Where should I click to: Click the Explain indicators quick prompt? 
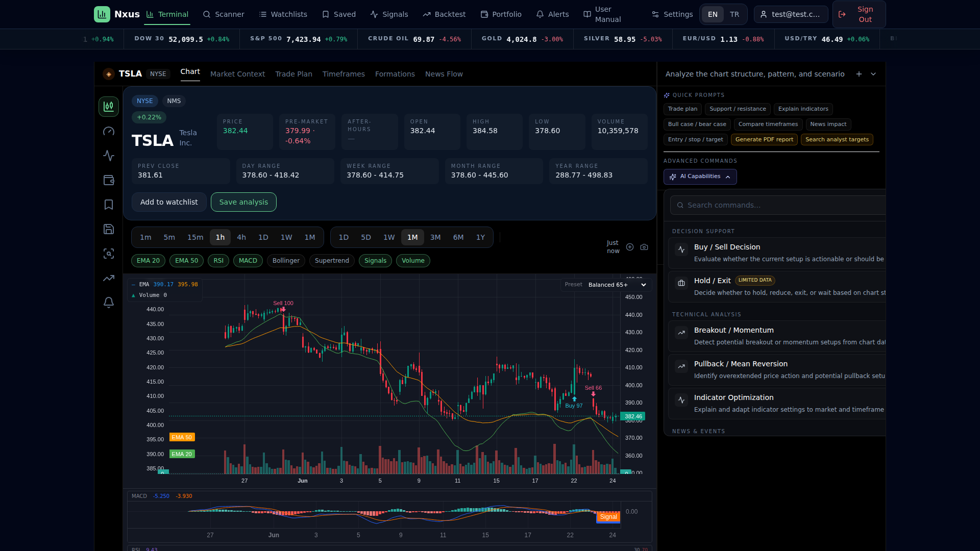tap(803, 109)
